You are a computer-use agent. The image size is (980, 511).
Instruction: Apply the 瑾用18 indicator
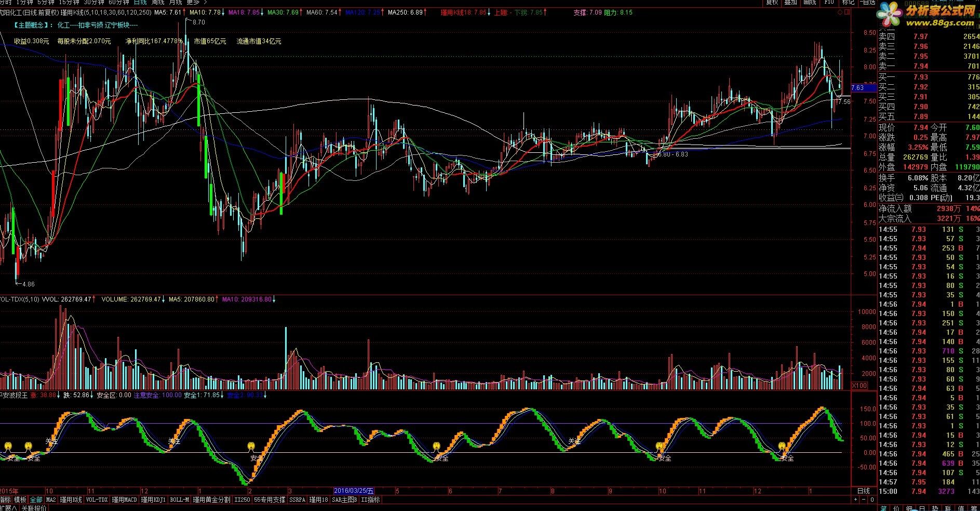[318, 500]
